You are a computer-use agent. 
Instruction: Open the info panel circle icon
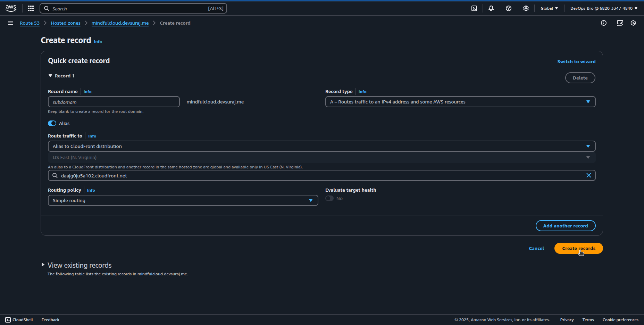click(604, 23)
